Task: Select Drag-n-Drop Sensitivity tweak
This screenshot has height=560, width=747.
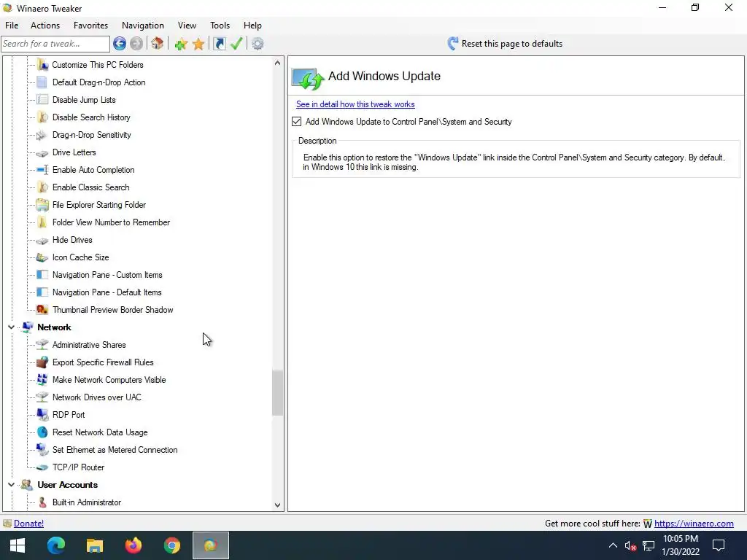Action: pyautogui.click(x=91, y=135)
